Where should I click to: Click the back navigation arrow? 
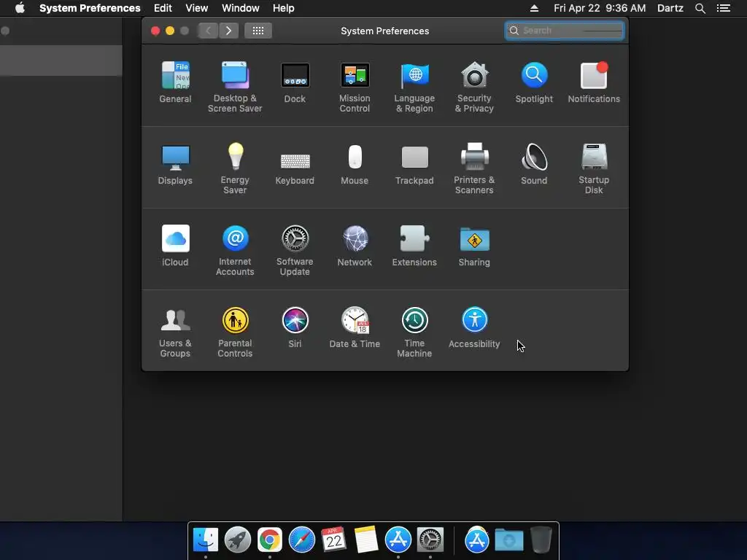tap(208, 31)
